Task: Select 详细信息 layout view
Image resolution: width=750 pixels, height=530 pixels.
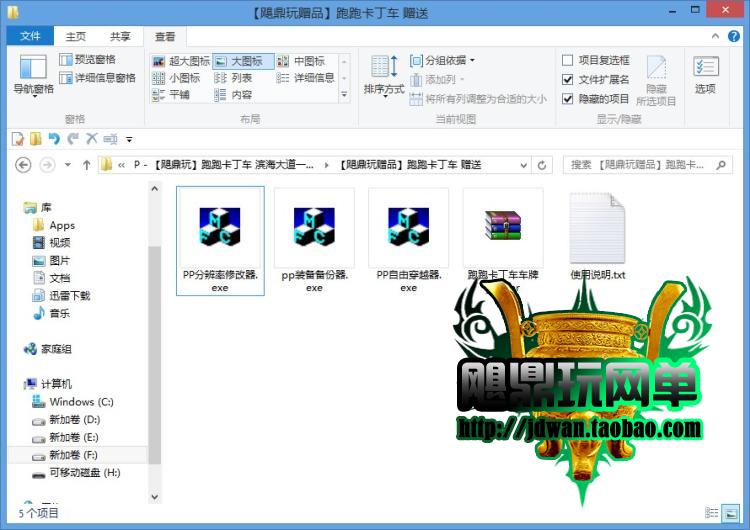Action: pyautogui.click(x=306, y=78)
